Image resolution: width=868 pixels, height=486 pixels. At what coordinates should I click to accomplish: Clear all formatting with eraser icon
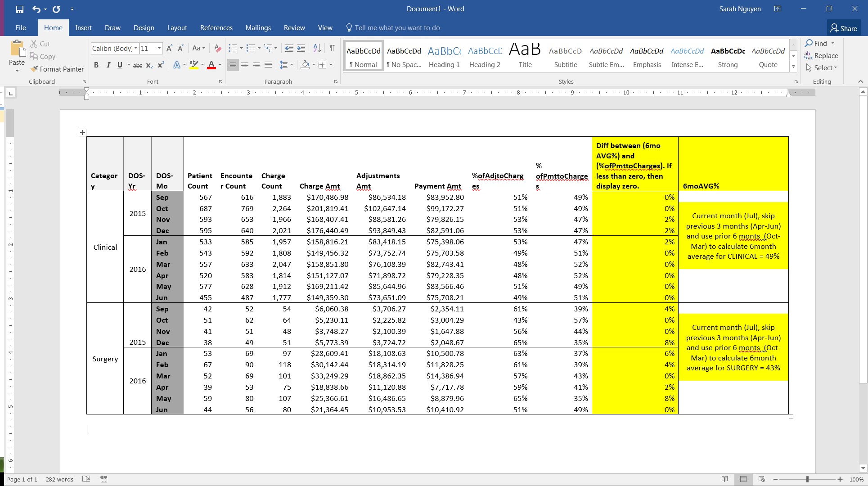pos(218,48)
